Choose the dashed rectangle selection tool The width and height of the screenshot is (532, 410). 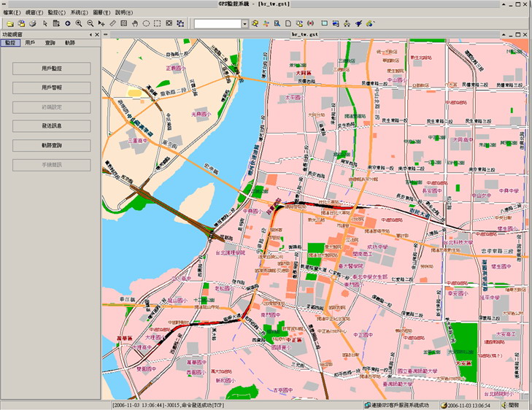click(158, 23)
